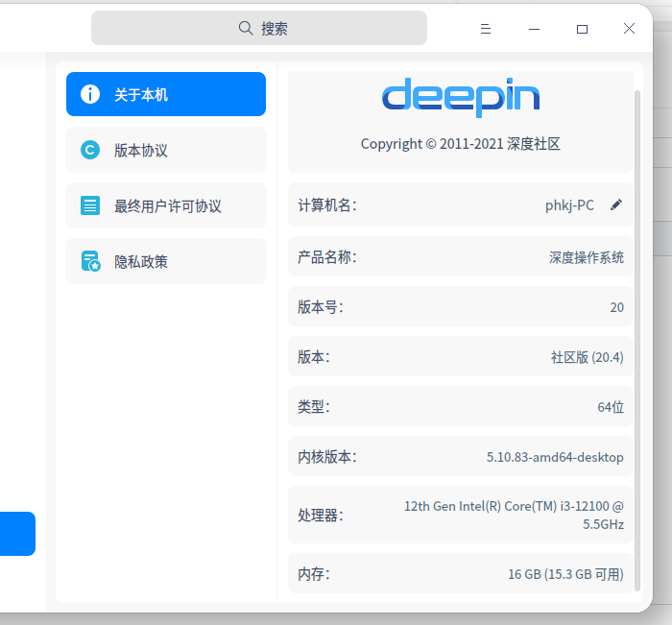Click the document icon for 最终用户许可协议
This screenshot has width=672, height=625.
point(90,205)
